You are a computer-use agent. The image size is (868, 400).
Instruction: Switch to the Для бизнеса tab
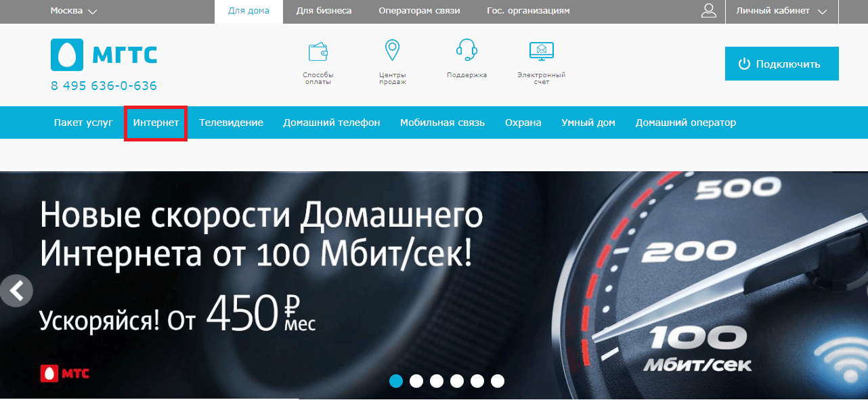[x=324, y=11]
